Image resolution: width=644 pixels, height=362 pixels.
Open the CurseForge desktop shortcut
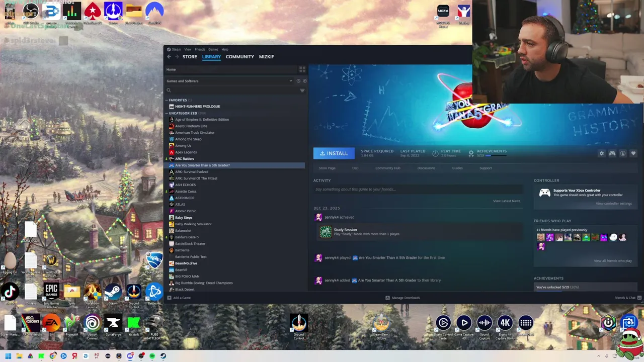pyautogui.click(x=113, y=325)
